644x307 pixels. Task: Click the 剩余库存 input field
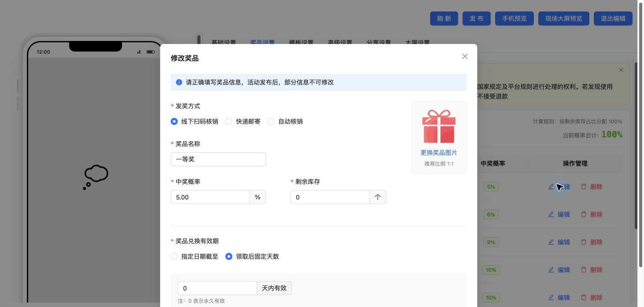(330, 197)
